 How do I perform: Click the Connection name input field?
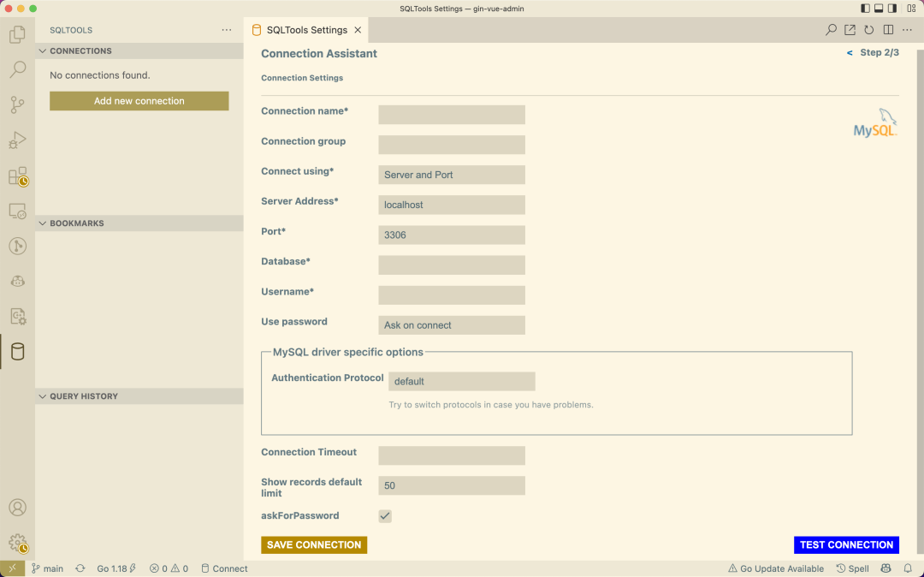pyautogui.click(x=452, y=115)
